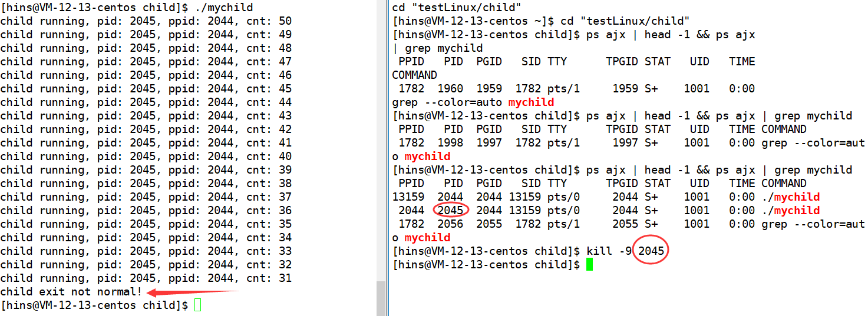Click the PID 2044 row's ./mychild command
The image size is (868, 316).
point(791,197)
